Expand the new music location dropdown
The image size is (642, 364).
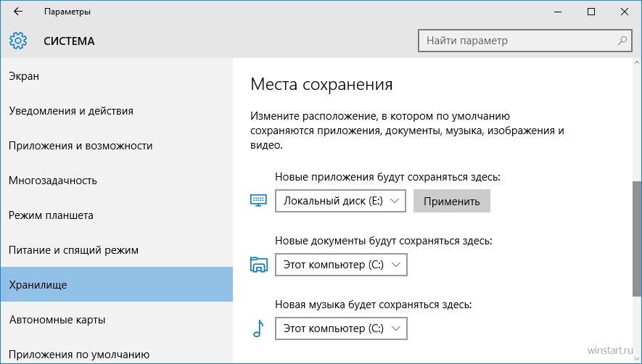tap(341, 328)
